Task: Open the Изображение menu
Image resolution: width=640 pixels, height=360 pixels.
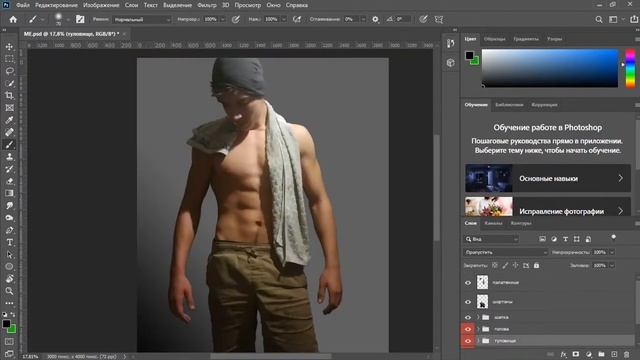Action: click(101, 5)
